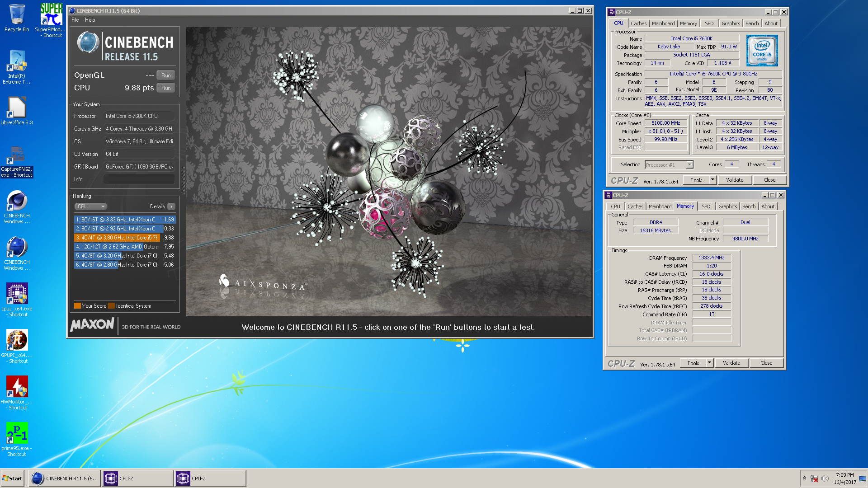Viewport: 868px width, 488px height.
Task: Run the CPU benchmark test
Action: [166, 88]
